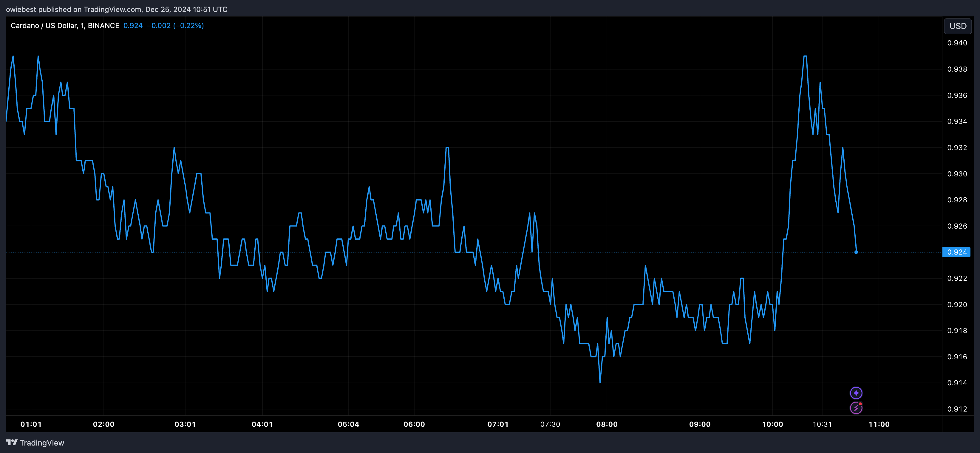Image resolution: width=980 pixels, height=453 pixels.
Task: Click the 0.912 price axis label
Action: [x=957, y=409]
